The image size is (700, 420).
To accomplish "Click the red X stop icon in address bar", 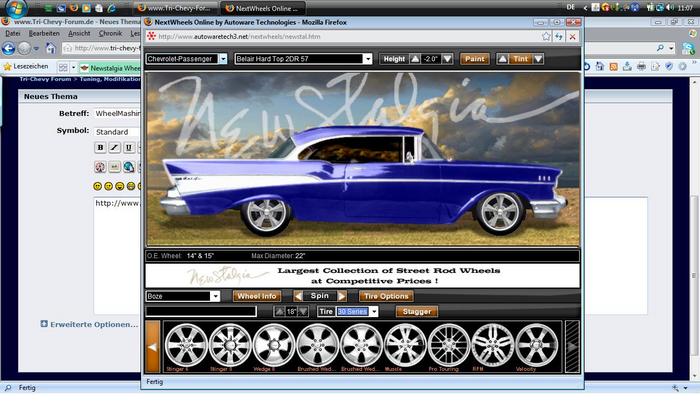I will tap(572, 37).
